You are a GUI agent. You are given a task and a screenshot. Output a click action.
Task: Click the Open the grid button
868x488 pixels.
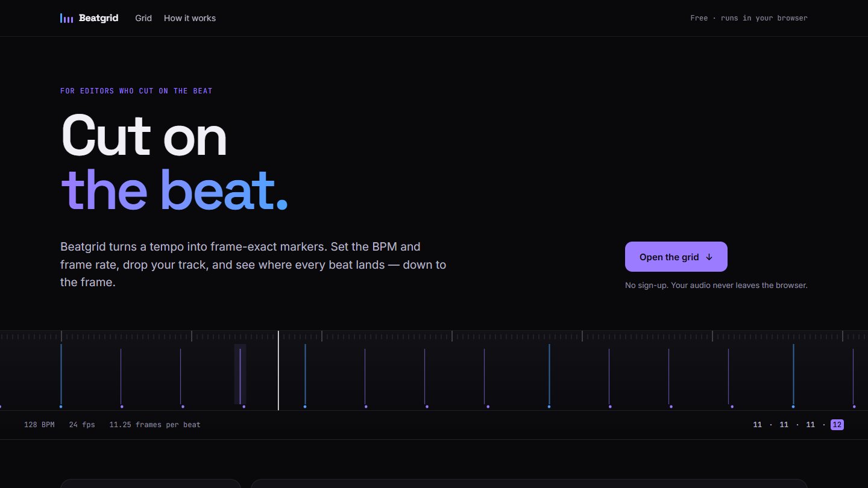click(676, 257)
